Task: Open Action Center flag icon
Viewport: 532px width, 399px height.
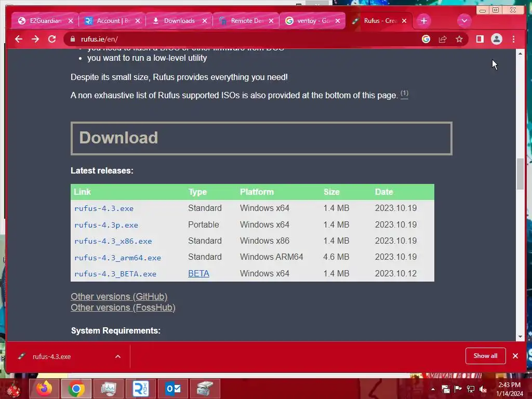Action: [458, 389]
